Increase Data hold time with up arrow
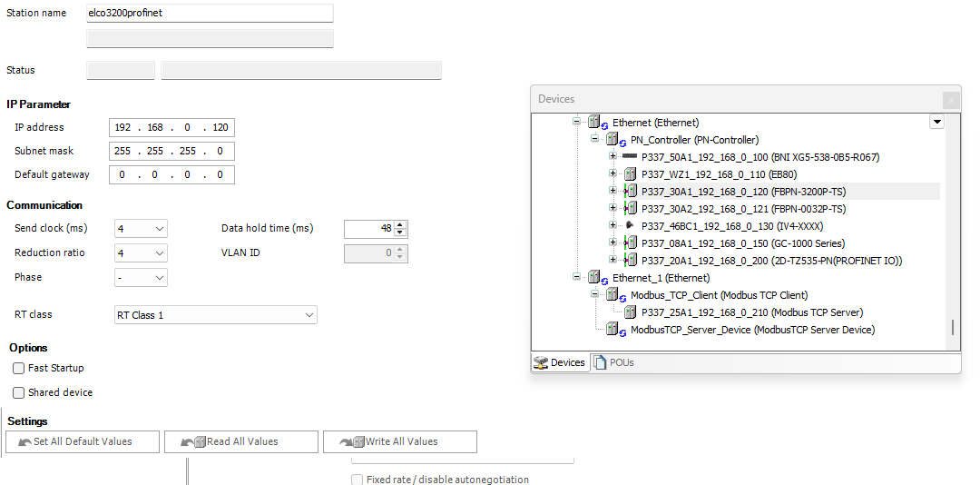Screen dimensions: 980x485 401,224
